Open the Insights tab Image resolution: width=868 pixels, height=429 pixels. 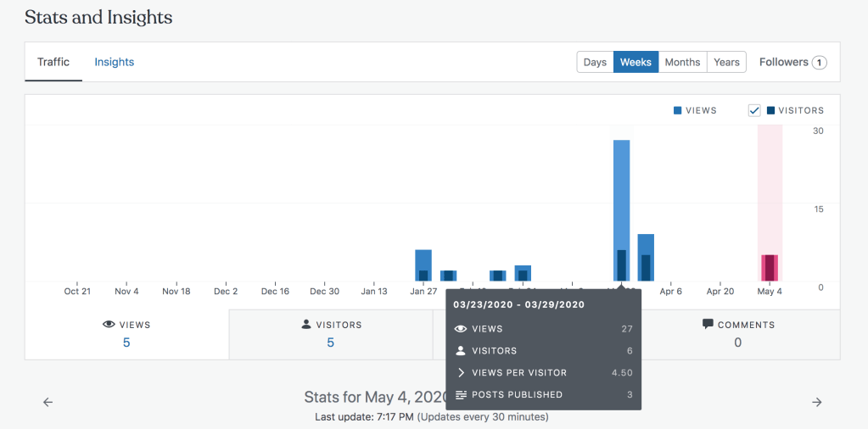tap(114, 62)
